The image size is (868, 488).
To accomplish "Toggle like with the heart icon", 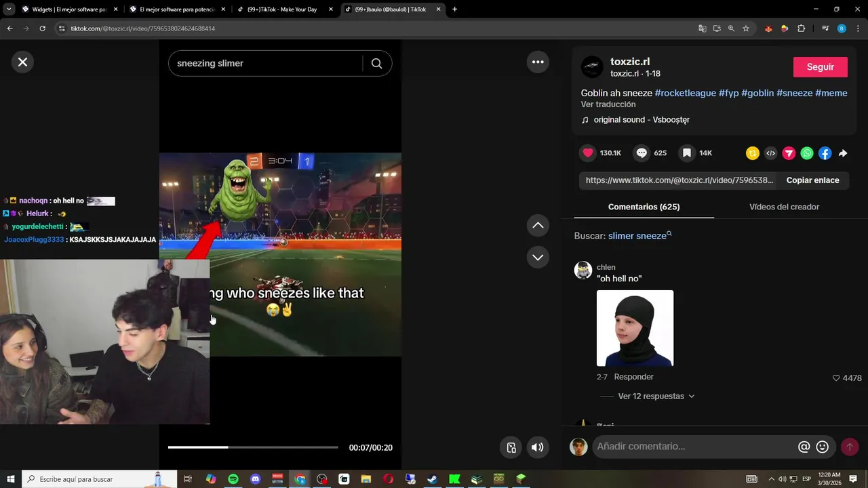I will [x=588, y=153].
